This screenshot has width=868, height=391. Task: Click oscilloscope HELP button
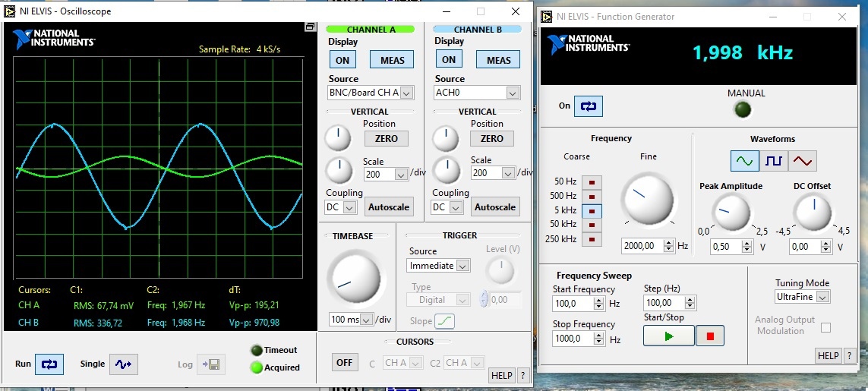point(501,375)
